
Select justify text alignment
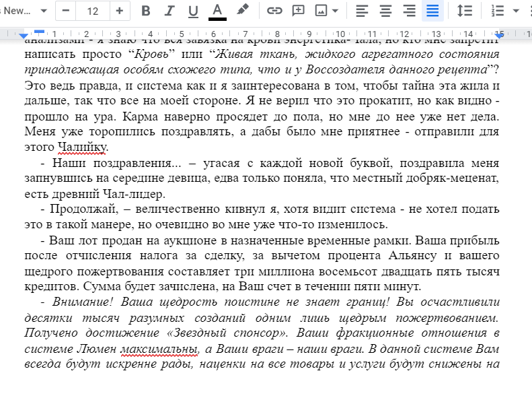tap(432, 11)
